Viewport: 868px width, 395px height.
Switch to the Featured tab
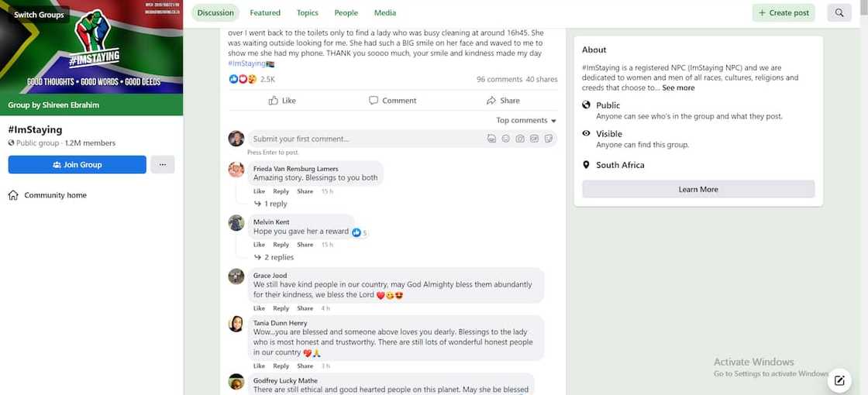265,12
